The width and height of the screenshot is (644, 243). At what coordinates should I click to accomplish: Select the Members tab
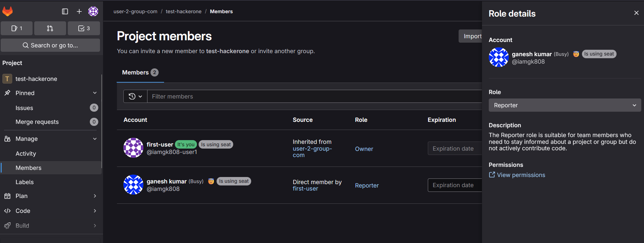140,72
